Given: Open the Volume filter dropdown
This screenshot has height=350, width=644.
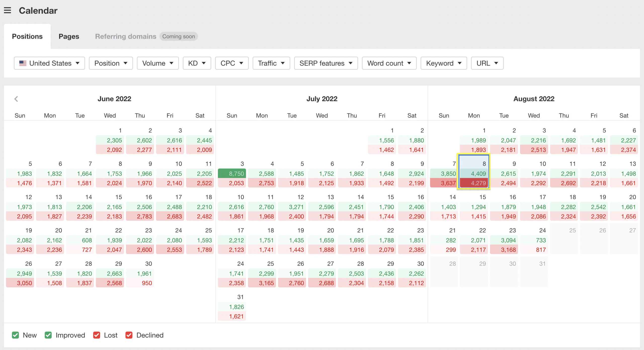Looking at the screenshot, I should tap(156, 63).
